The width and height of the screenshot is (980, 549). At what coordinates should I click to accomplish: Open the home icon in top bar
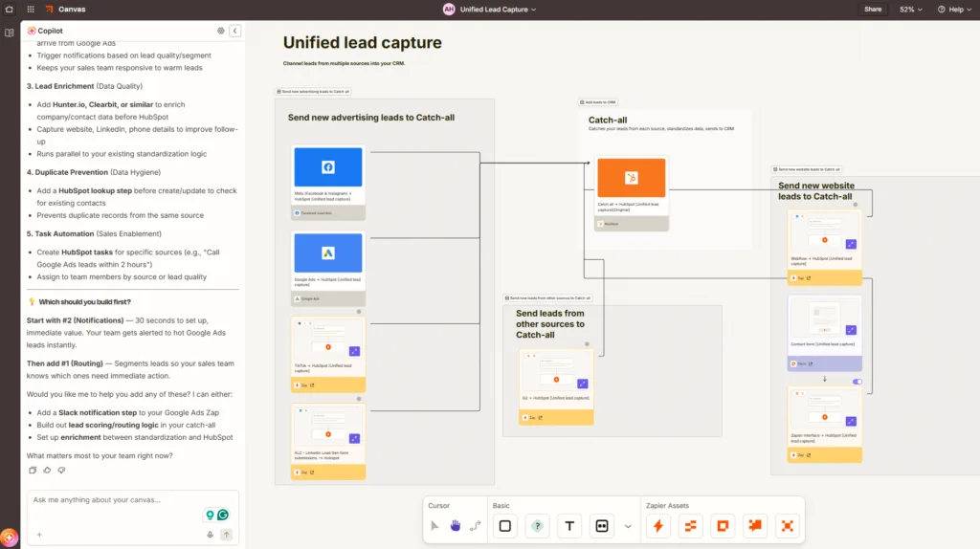tap(9, 10)
